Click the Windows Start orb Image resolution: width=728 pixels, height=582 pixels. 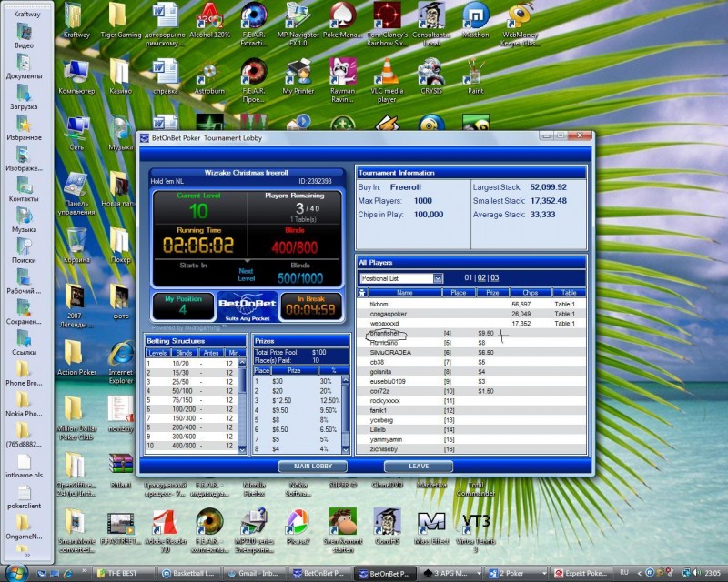(x=17, y=573)
